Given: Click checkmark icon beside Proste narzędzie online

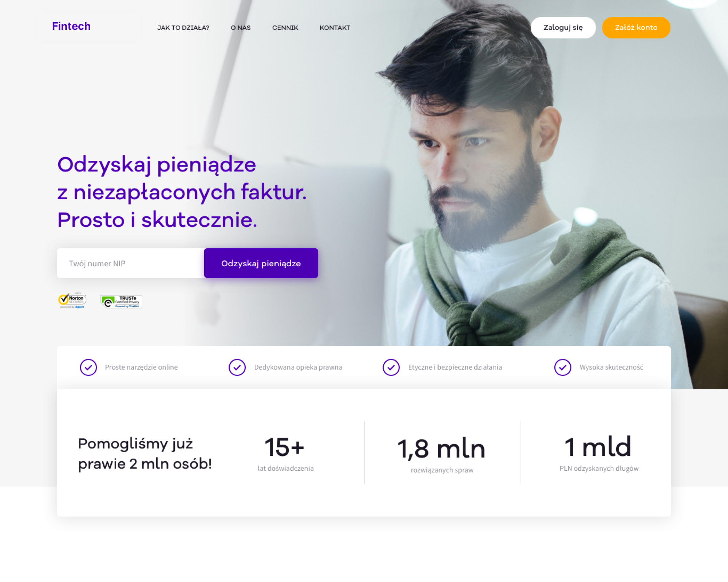Looking at the screenshot, I should click(88, 367).
